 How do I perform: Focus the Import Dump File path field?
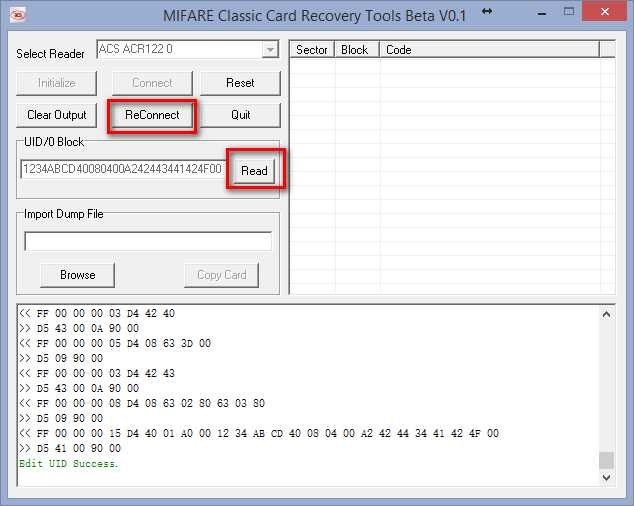(148, 241)
